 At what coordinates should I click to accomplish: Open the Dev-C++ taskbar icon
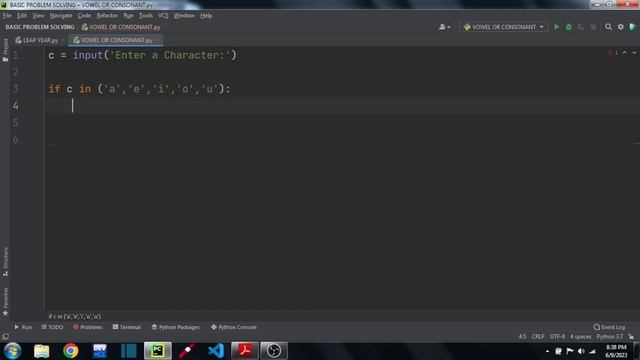coord(100,351)
